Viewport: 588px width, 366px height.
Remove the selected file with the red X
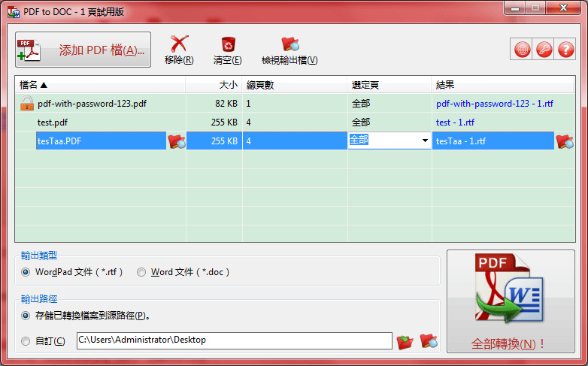pyautogui.click(x=179, y=50)
